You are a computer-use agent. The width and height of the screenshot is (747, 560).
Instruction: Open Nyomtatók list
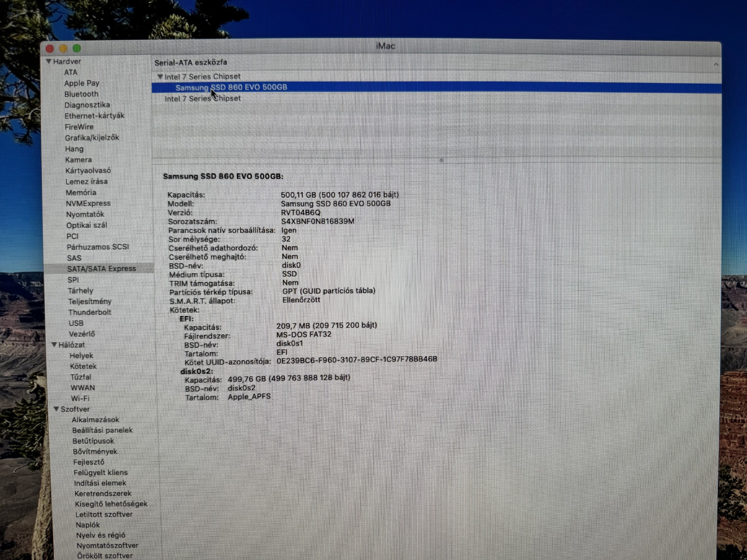point(85,214)
